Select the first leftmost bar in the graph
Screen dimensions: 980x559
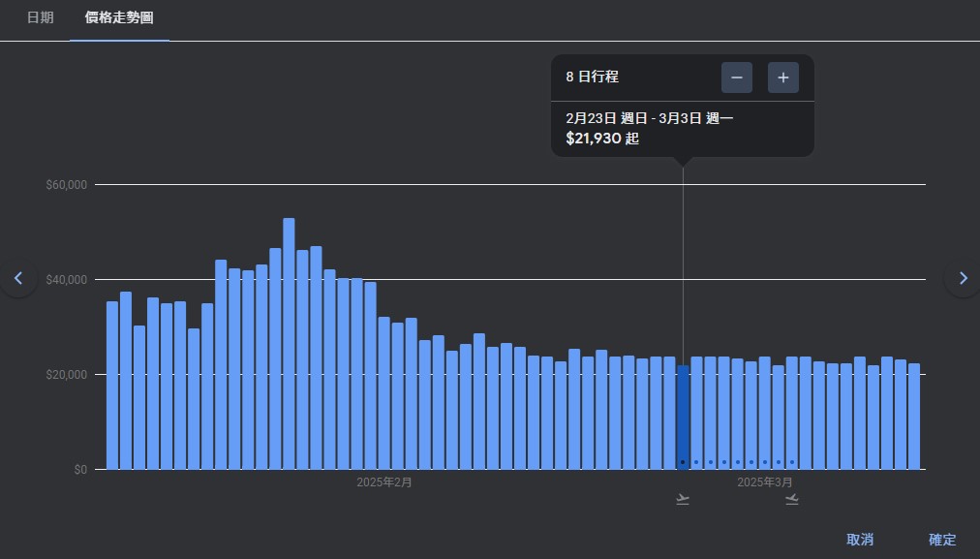(112, 386)
